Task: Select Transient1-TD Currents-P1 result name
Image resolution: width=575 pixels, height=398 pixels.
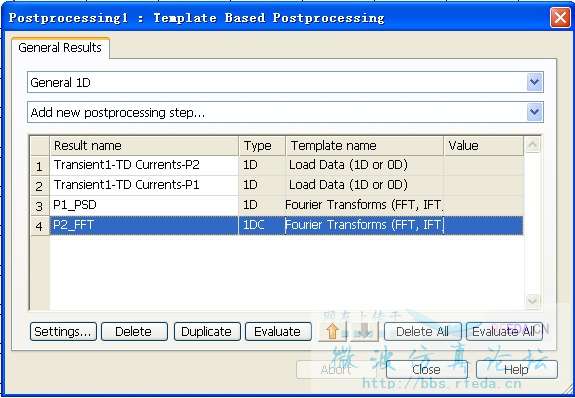Action: click(x=144, y=185)
